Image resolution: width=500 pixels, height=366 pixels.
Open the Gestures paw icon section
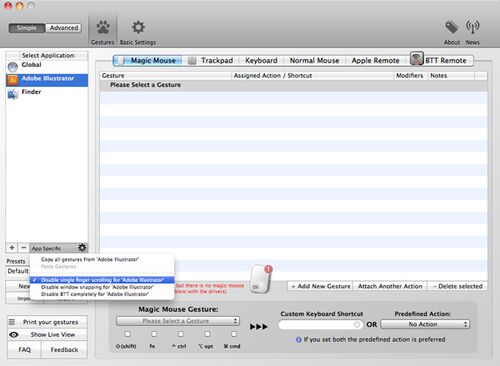click(103, 27)
